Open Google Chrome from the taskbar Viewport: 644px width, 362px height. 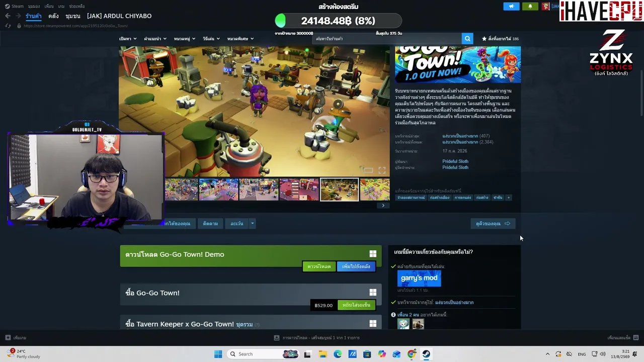[x=412, y=354]
